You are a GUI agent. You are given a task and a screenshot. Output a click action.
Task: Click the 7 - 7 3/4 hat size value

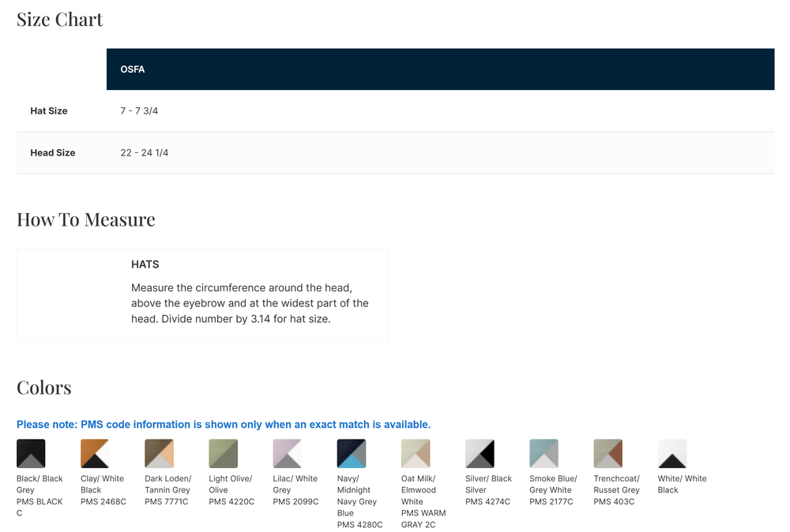coord(139,111)
